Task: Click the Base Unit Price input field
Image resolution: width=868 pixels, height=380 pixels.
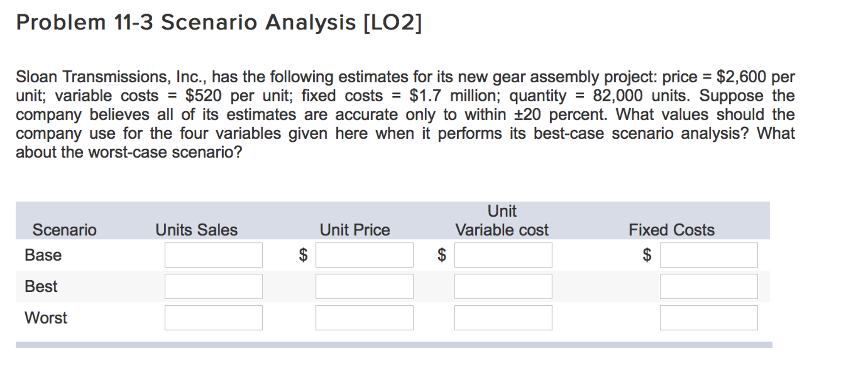Action: tap(364, 255)
